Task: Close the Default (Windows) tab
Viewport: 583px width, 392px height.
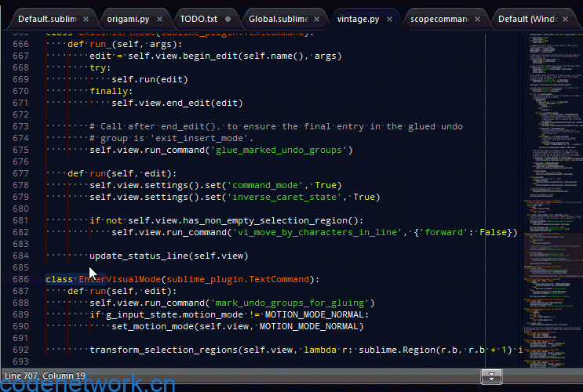Action: pyautogui.click(x=565, y=19)
